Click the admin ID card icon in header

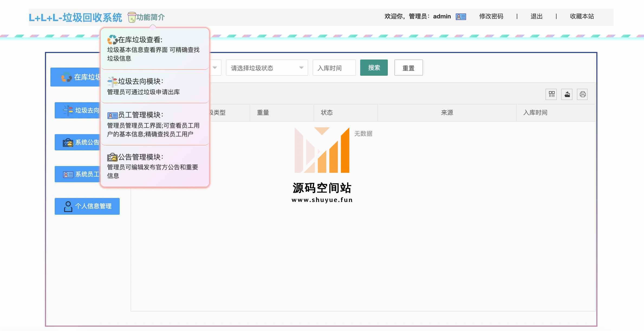[x=461, y=17]
